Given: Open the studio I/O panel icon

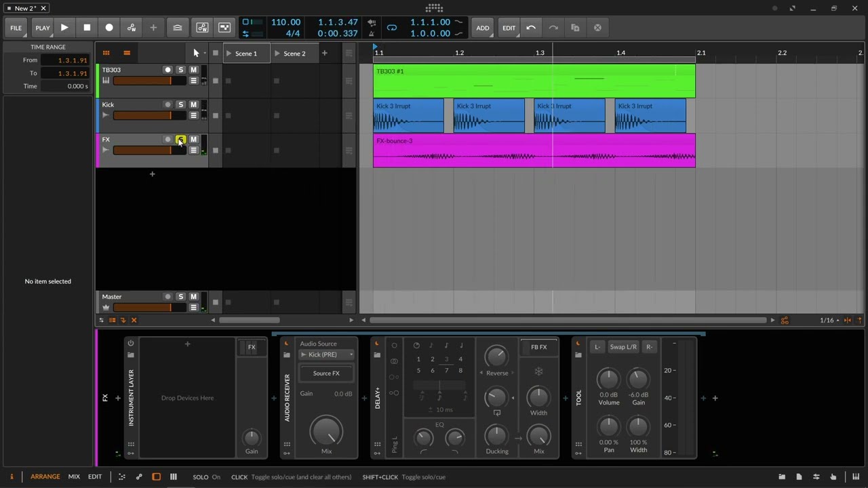Looking at the screenshot, I should (x=816, y=476).
